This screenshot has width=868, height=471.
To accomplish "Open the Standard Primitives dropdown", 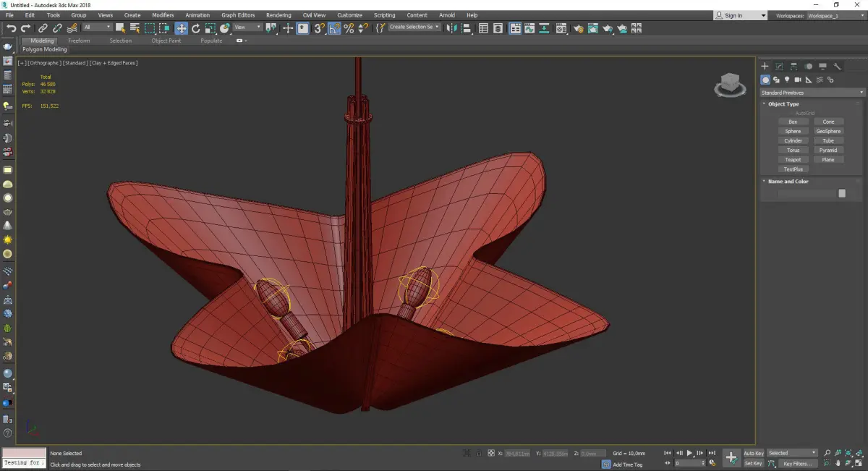I will 812,93.
